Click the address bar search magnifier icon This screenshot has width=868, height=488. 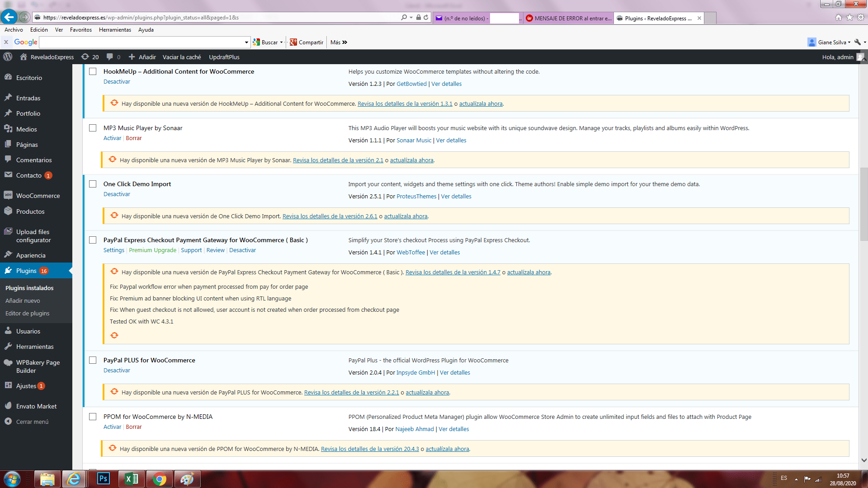point(404,18)
